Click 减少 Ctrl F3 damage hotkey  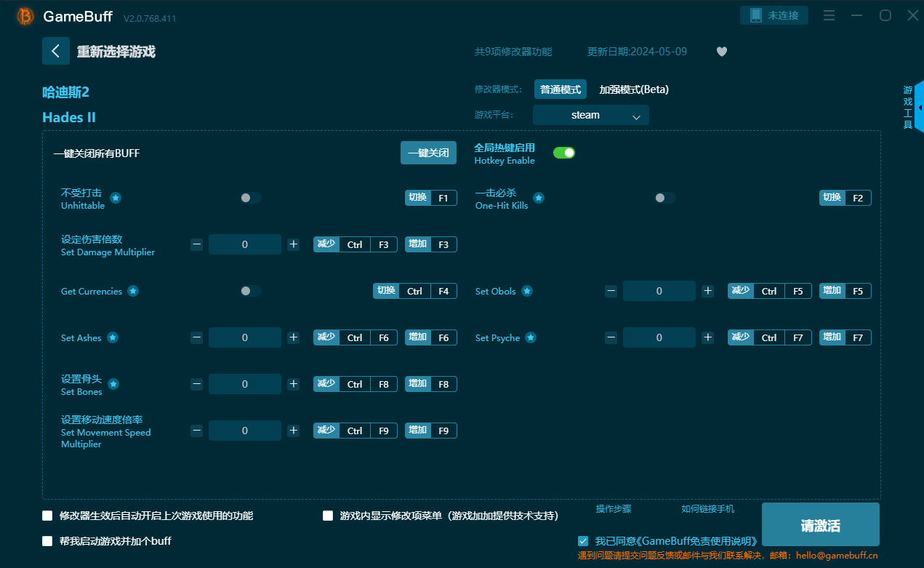coord(355,244)
